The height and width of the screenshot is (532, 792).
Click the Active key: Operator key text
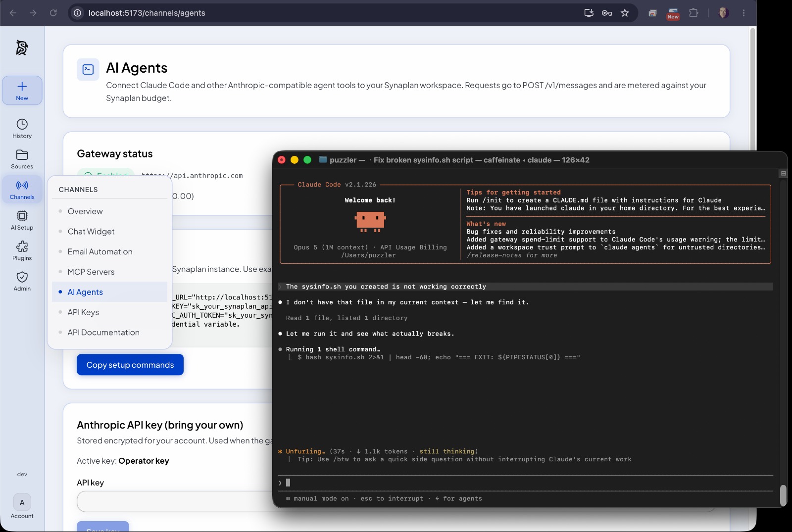click(123, 461)
